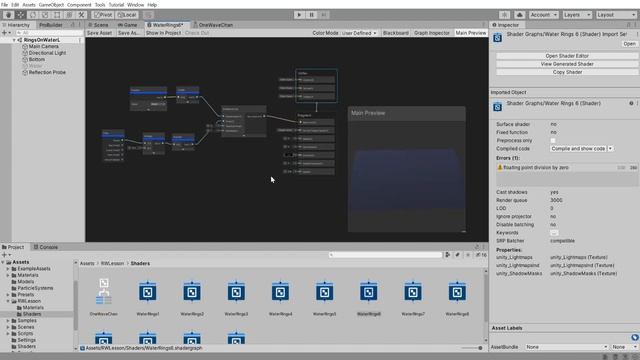
Task: Select the WaterRings5 shader graph asset
Action: pos(324,297)
